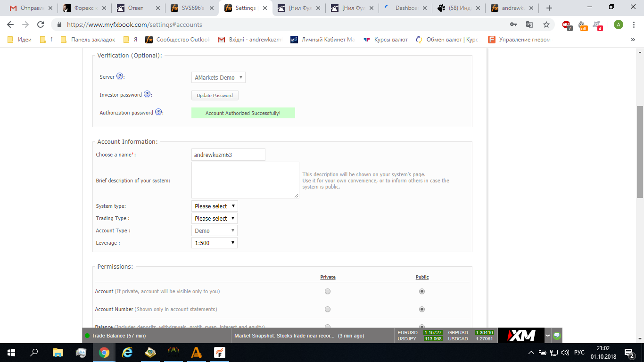Open a new browser tab
Screen dimensions: 644x362
click(x=549, y=8)
